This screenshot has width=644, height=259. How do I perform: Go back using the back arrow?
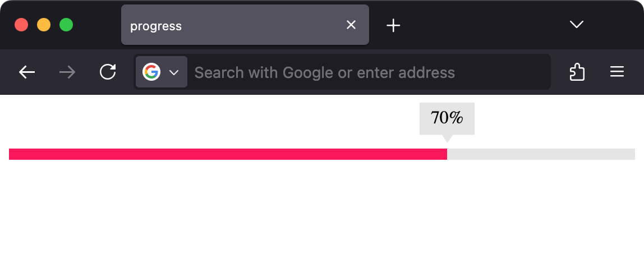(27, 72)
